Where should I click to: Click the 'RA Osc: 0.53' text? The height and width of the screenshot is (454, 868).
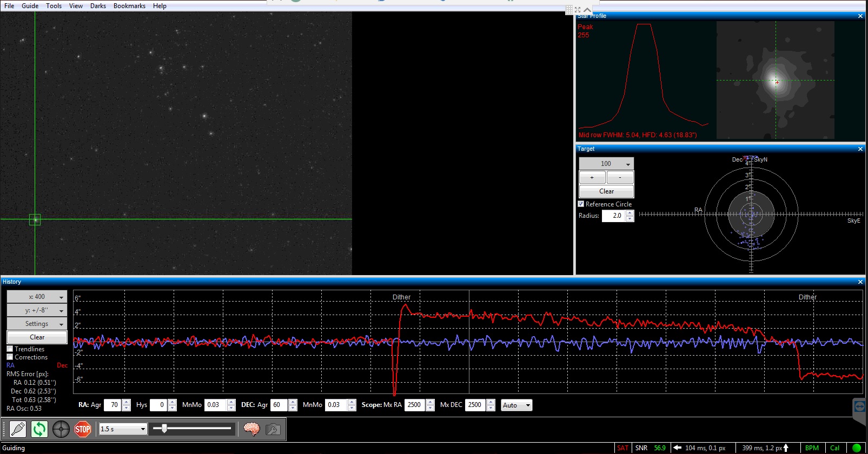coord(24,409)
